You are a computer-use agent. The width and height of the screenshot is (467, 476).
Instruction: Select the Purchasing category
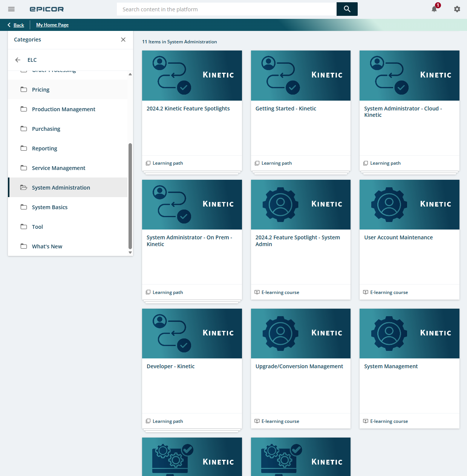(68, 129)
